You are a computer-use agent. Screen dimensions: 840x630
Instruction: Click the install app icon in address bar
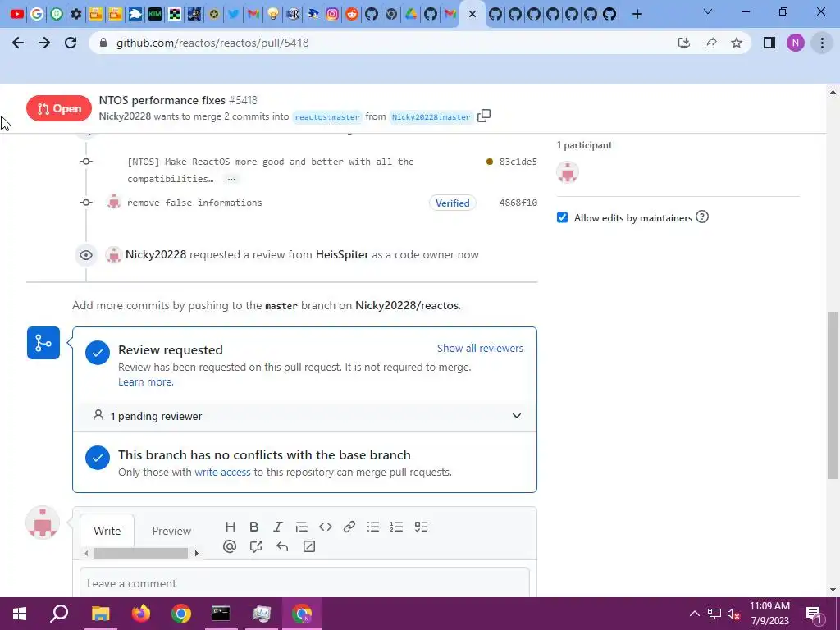(x=684, y=43)
